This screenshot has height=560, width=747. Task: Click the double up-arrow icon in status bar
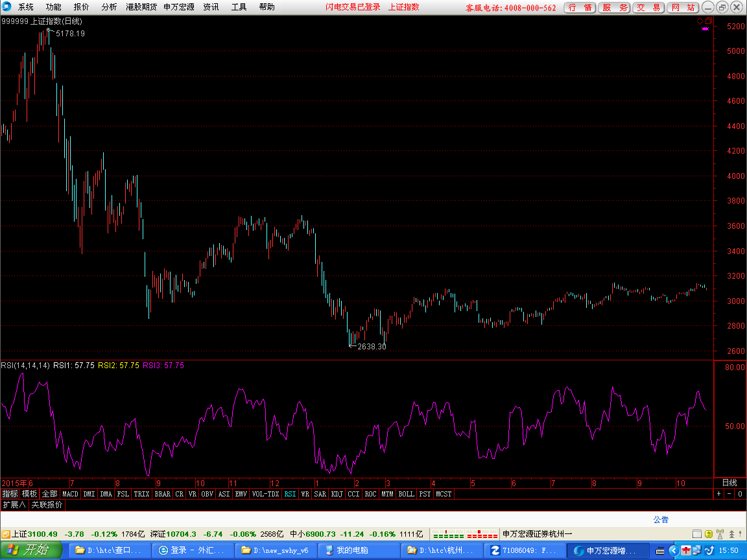click(x=731, y=534)
